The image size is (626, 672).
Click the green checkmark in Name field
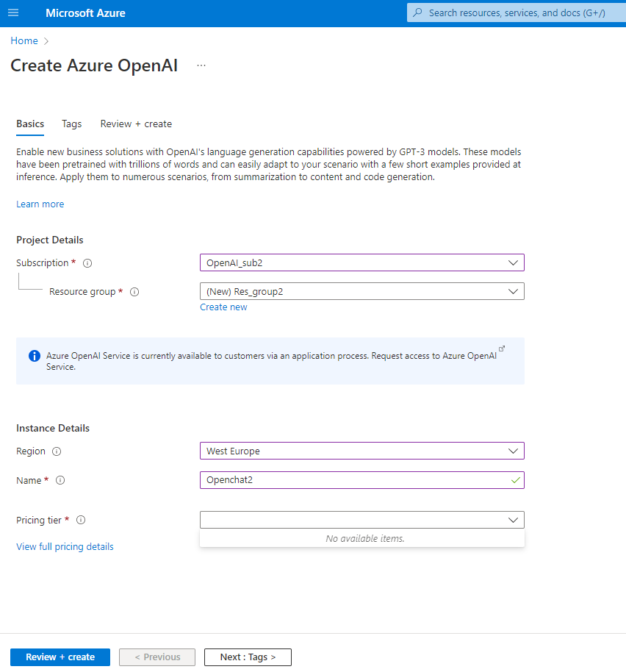click(x=516, y=480)
